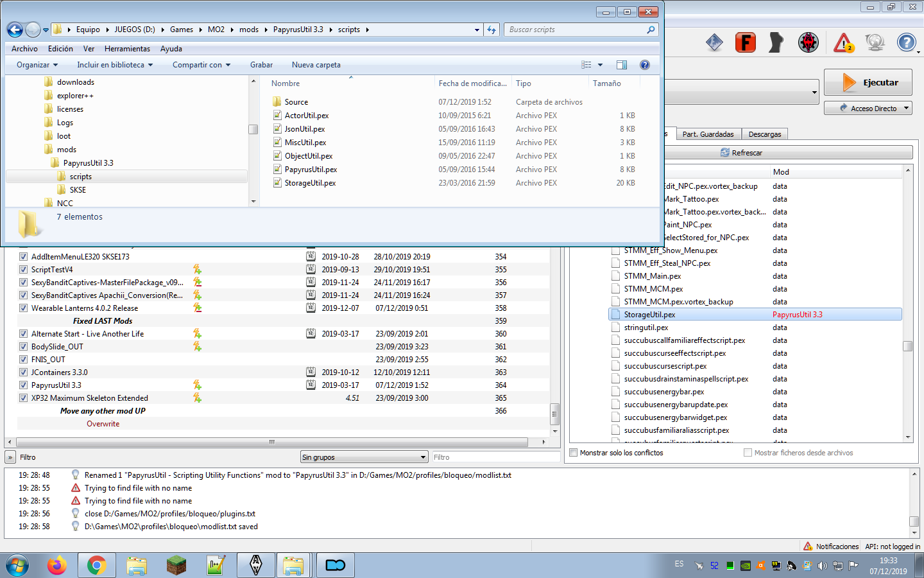This screenshot has height=578, width=924.
Task: Open the 'Compartir con' dropdown
Action: (201, 65)
